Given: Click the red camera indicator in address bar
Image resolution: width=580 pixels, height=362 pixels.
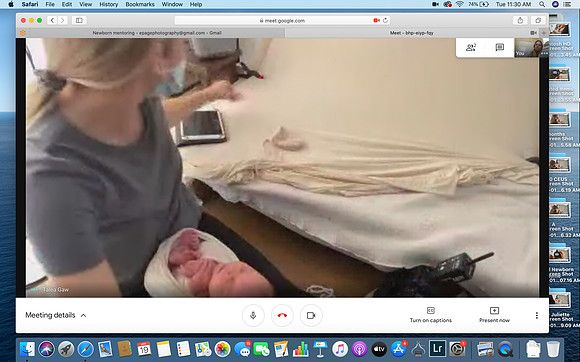Looking at the screenshot, I should [377, 20].
